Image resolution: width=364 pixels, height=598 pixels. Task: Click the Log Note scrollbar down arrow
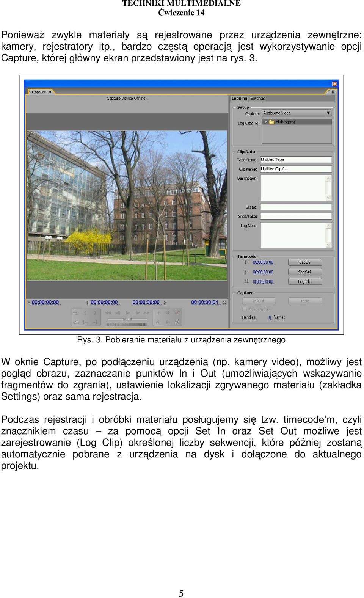(329, 245)
